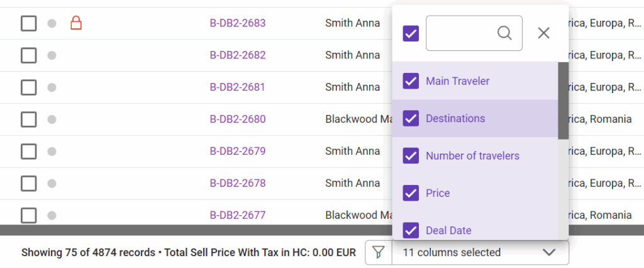Click the red lock icon on row B-DB2-2683
644x268 pixels.
76,23
